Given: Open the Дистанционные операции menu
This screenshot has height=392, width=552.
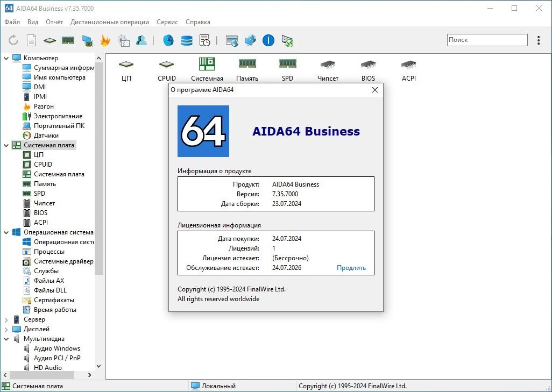Looking at the screenshot, I should [x=109, y=22].
